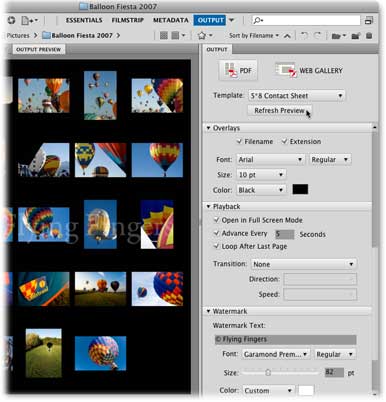Click the black overlay color swatch
386x402 pixels.
(300, 189)
